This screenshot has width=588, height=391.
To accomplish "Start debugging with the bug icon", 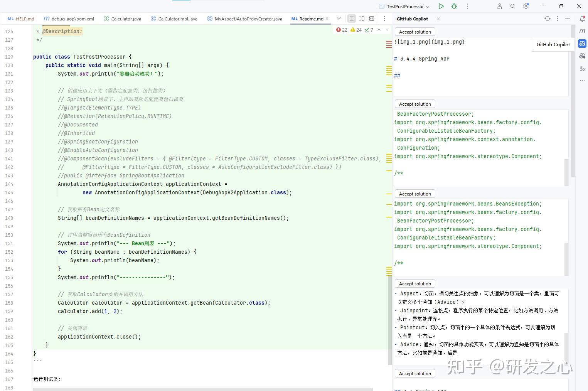I will point(454,6).
